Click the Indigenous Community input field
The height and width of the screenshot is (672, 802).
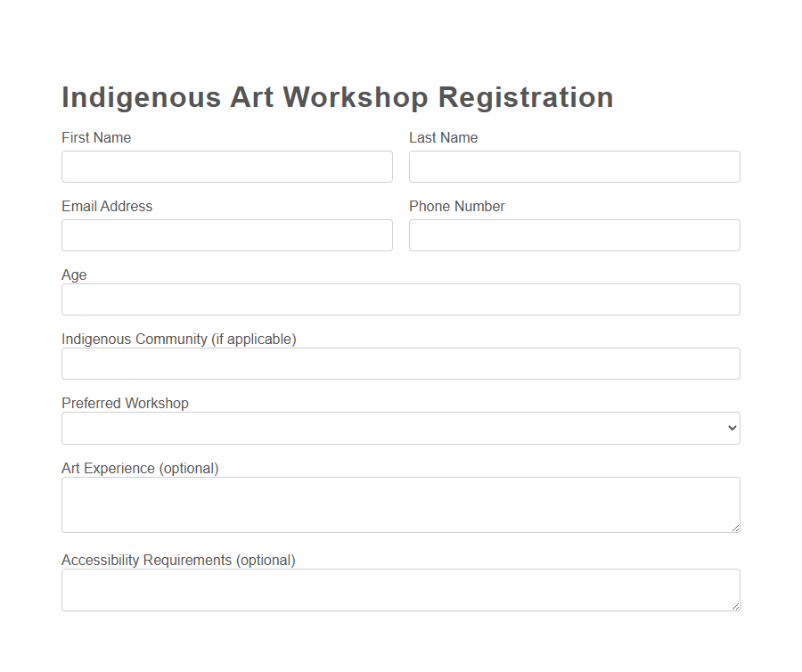[x=400, y=364]
